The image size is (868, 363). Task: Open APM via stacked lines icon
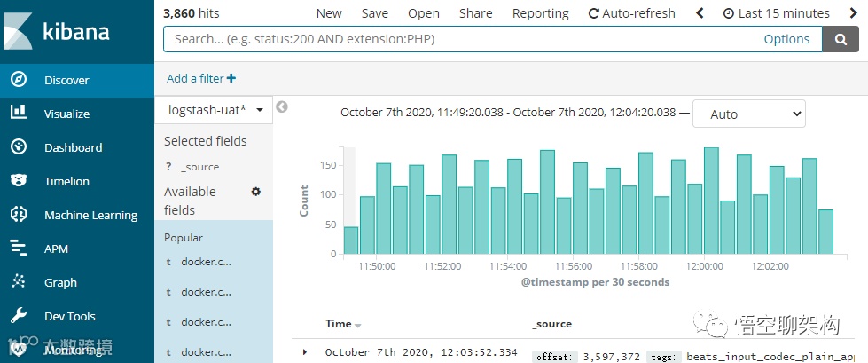pos(19,249)
